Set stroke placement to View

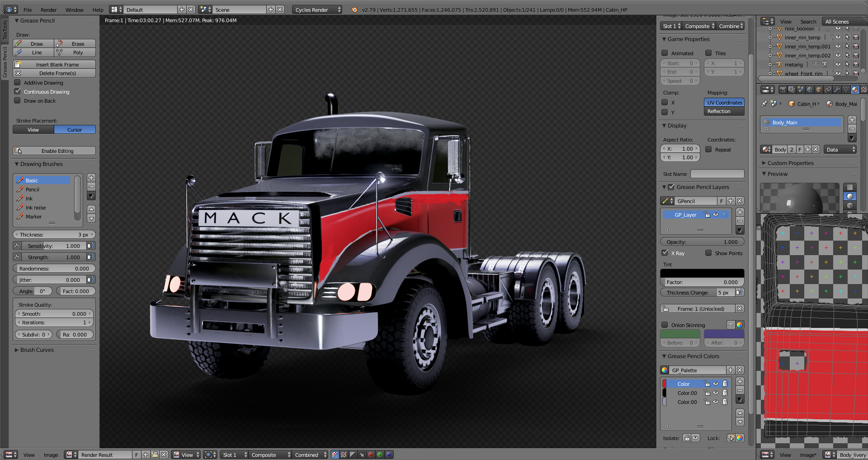[33, 130]
